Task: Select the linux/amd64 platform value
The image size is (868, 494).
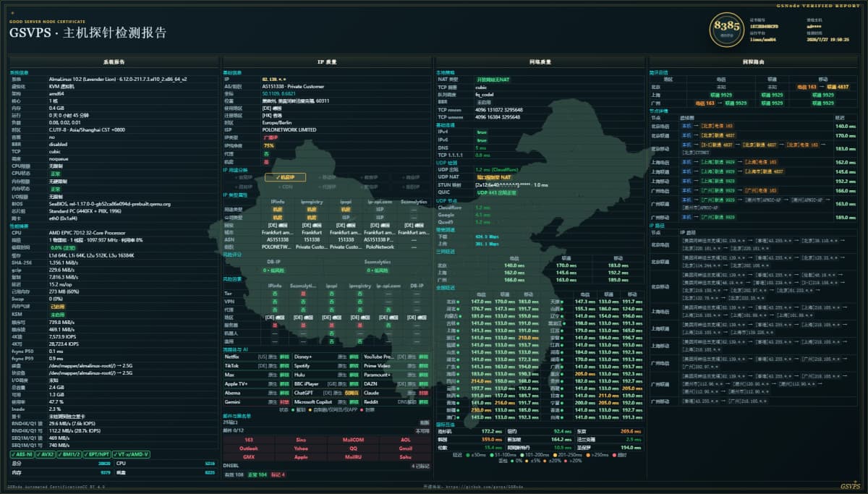Action: (x=763, y=40)
